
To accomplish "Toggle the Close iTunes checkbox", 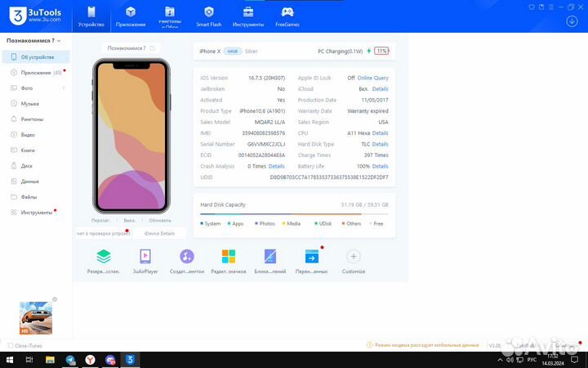I will click(x=10, y=345).
